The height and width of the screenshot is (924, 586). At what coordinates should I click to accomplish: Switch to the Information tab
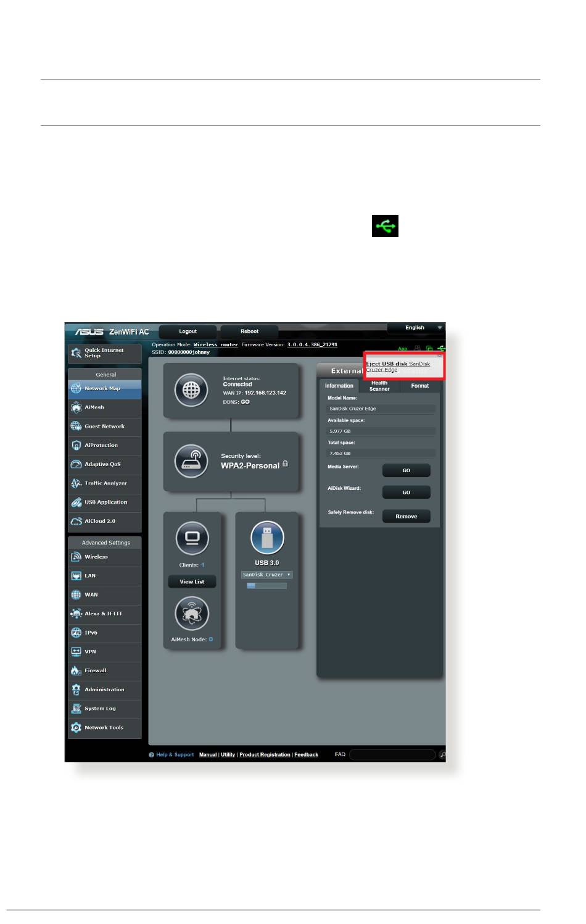(339, 386)
